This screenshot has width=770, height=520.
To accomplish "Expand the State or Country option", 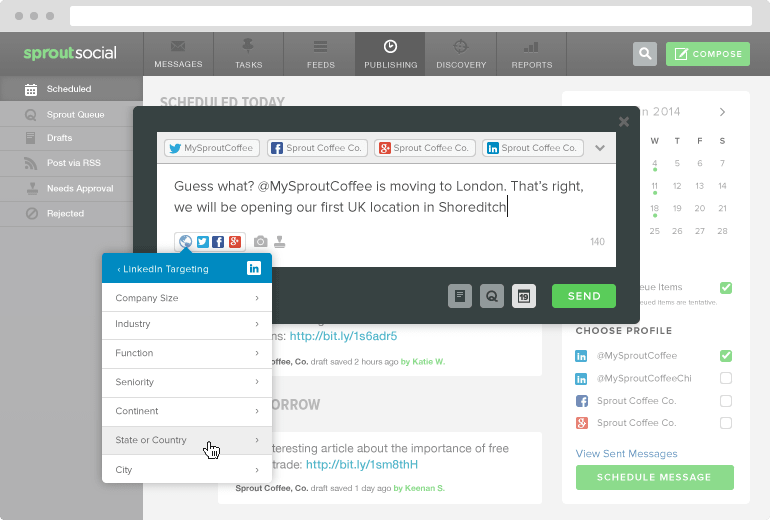I will click(187, 440).
